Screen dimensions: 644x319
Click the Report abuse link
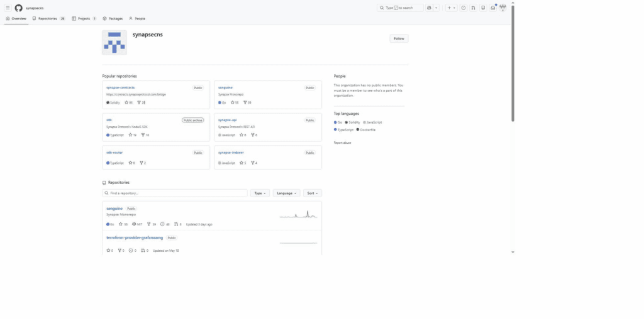[343, 143]
